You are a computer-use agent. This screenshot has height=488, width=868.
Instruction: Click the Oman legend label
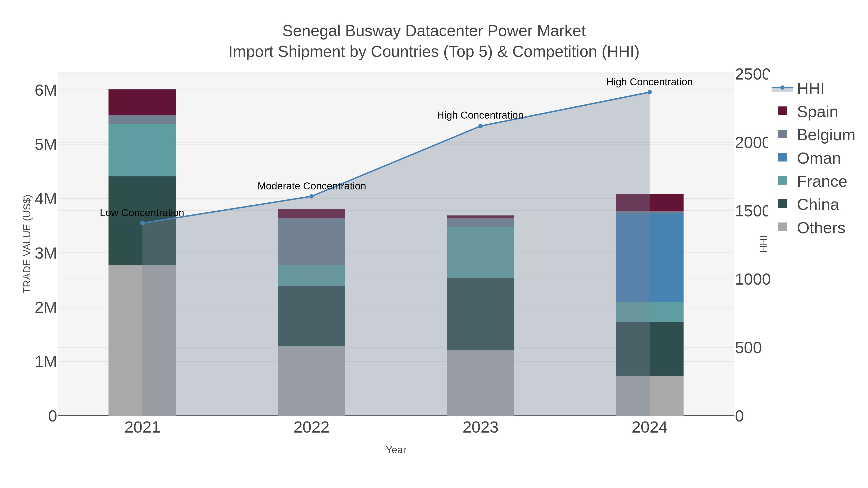coord(819,158)
